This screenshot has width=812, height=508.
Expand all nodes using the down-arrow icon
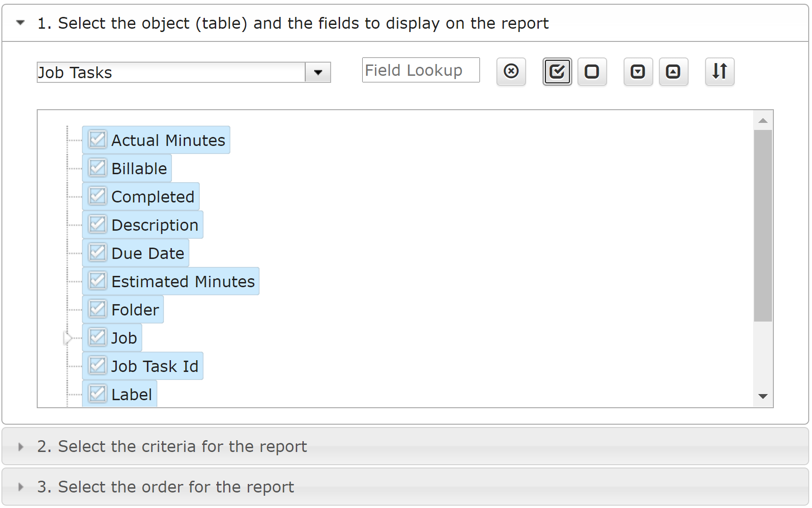638,72
